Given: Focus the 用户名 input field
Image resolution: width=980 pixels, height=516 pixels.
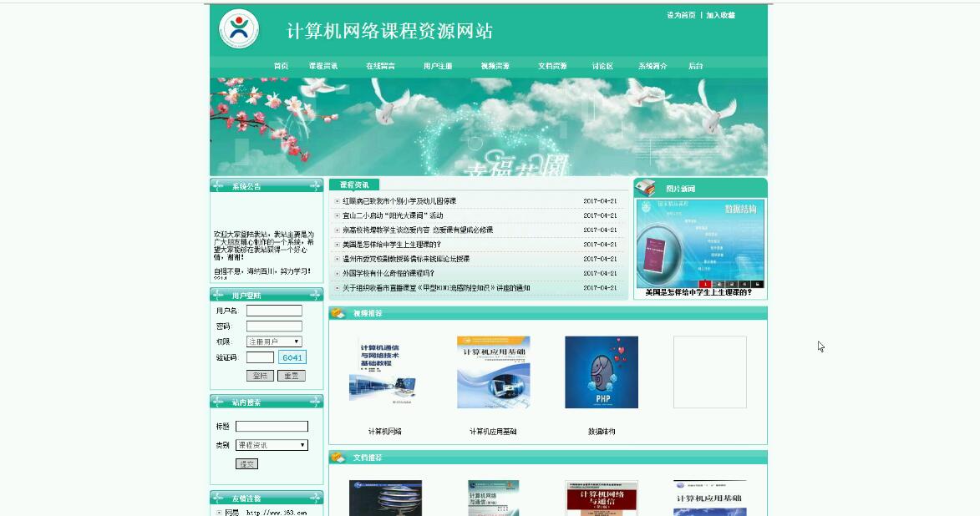Looking at the screenshot, I should click(x=274, y=311).
